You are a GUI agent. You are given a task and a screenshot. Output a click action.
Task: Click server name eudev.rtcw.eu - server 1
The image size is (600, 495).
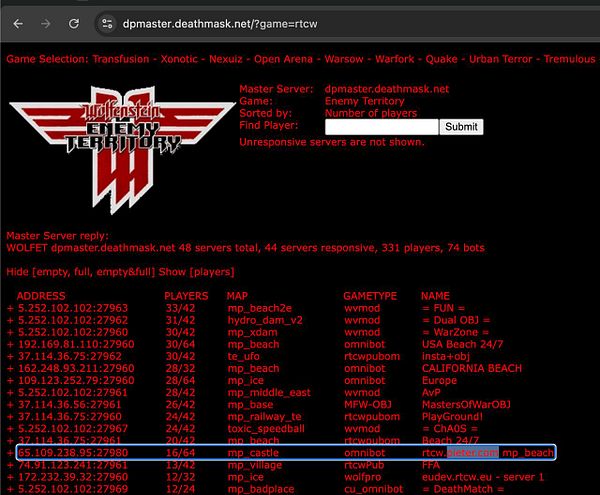483,477
